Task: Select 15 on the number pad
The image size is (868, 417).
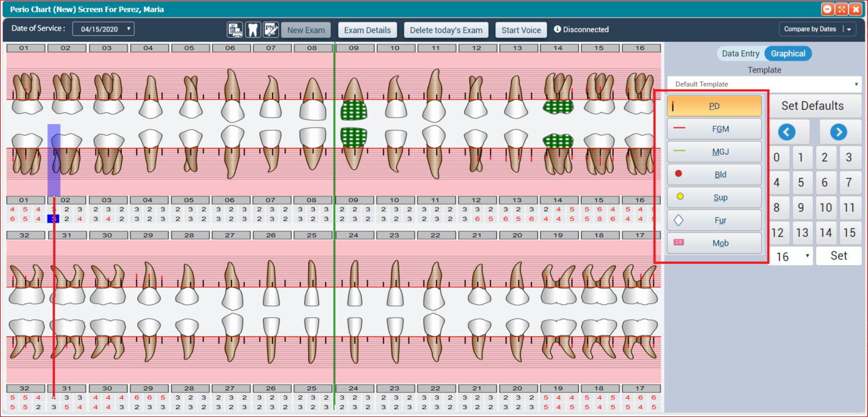Action: point(850,233)
